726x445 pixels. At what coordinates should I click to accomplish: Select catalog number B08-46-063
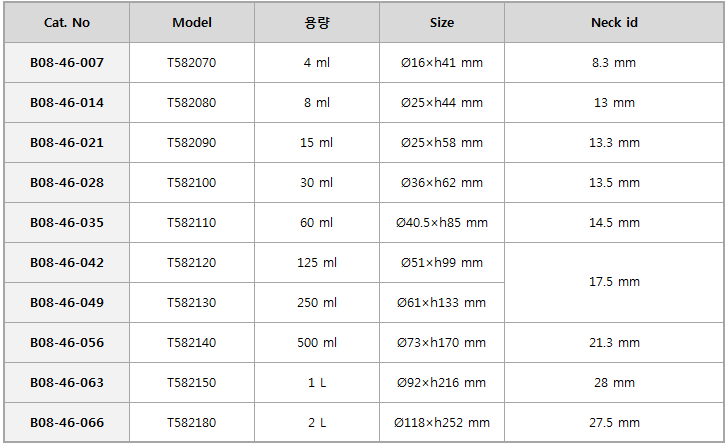coord(67,382)
